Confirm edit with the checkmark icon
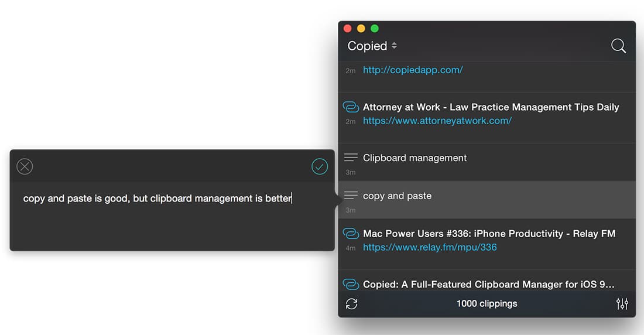Image resolution: width=644 pixels, height=335 pixels. 320,166
